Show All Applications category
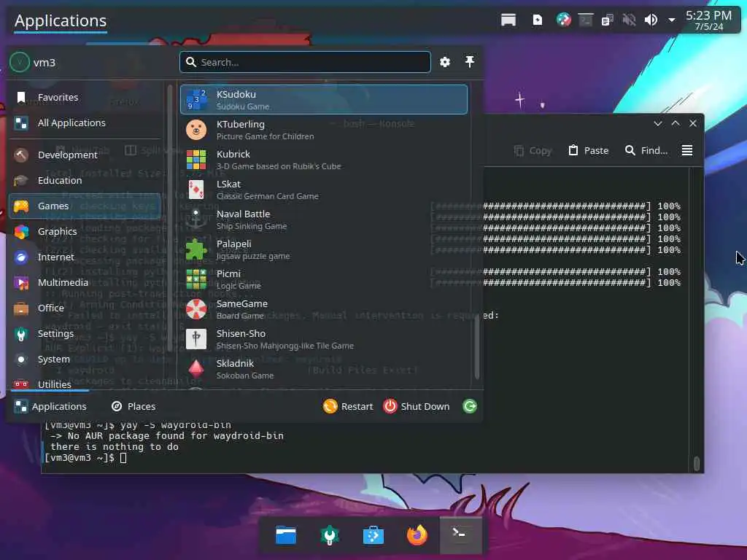This screenshot has width=747, height=560. [x=85, y=122]
